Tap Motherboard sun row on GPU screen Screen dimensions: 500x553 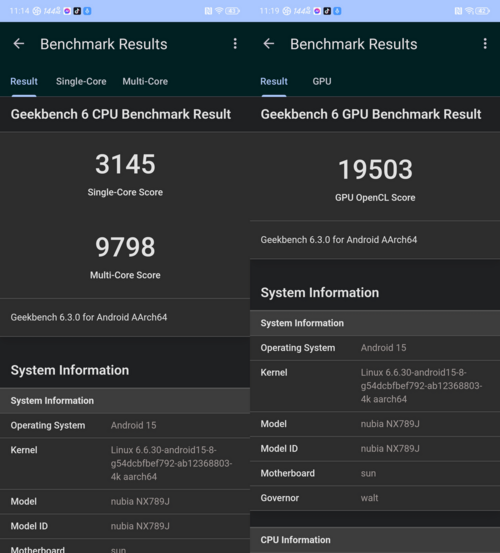pyautogui.click(x=375, y=473)
